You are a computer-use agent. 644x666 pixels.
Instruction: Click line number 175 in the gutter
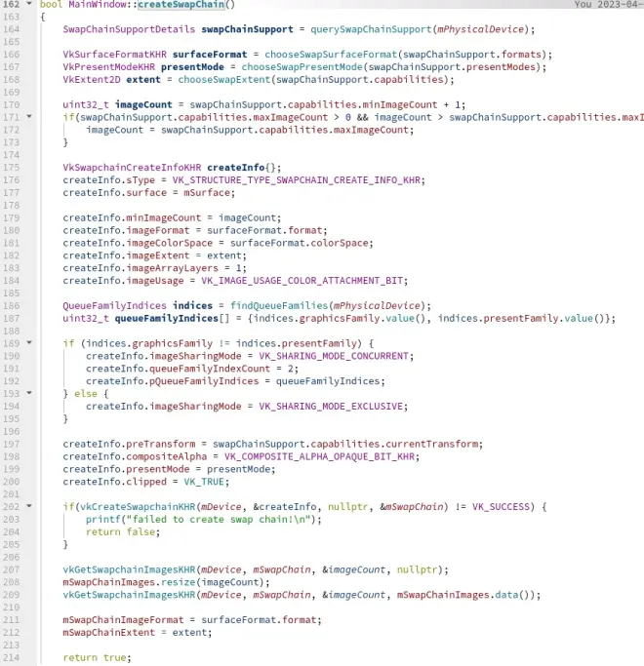click(x=11, y=168)
